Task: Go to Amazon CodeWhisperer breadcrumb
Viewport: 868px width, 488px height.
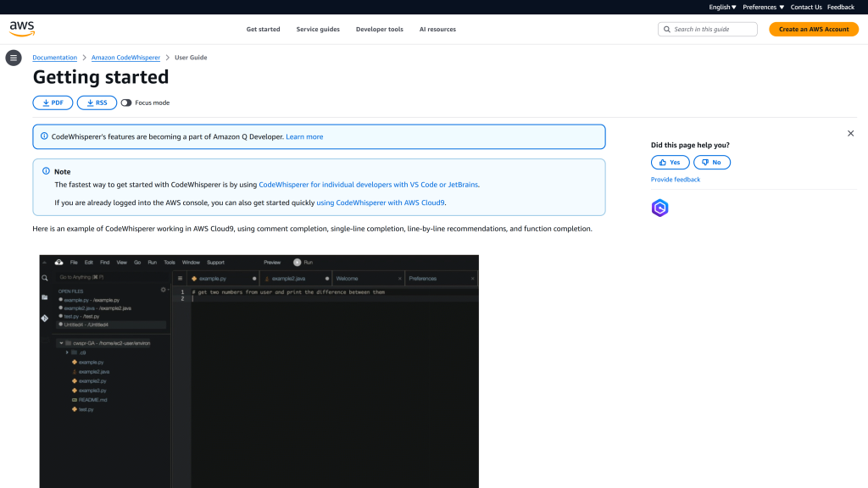Action: [x=125, y=58]
